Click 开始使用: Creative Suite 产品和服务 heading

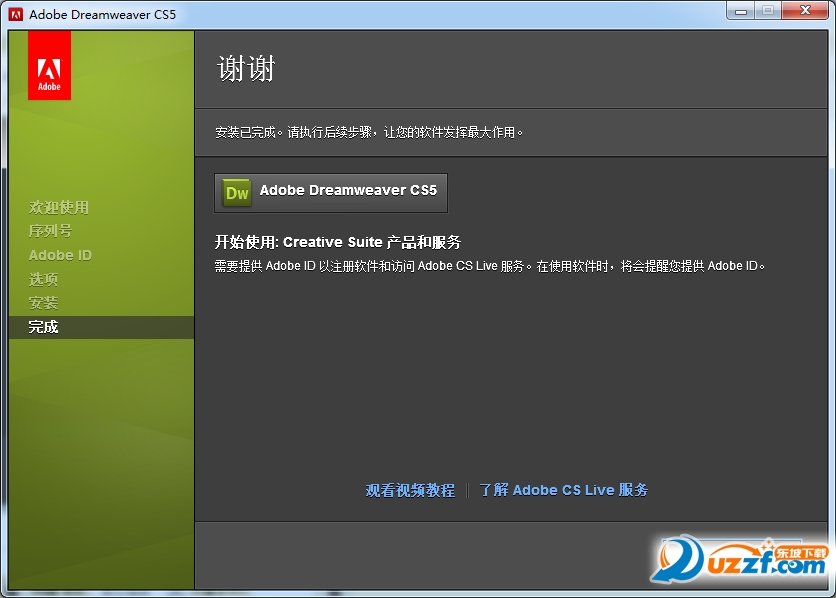[x=337, y=242]
